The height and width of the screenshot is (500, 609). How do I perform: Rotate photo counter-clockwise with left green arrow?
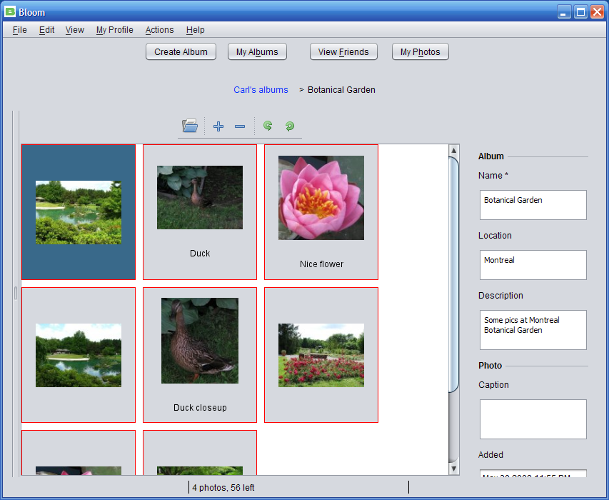[x=268, y=126]
